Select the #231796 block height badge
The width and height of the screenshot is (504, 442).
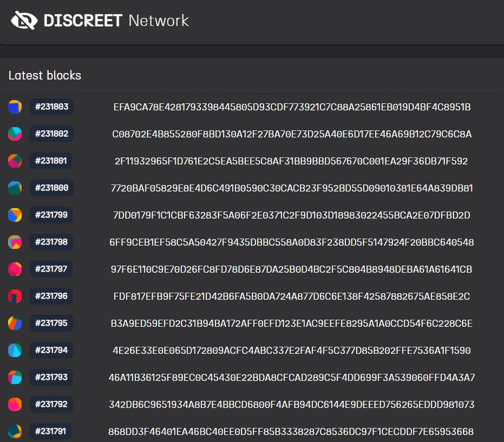[x=51, y=296]
